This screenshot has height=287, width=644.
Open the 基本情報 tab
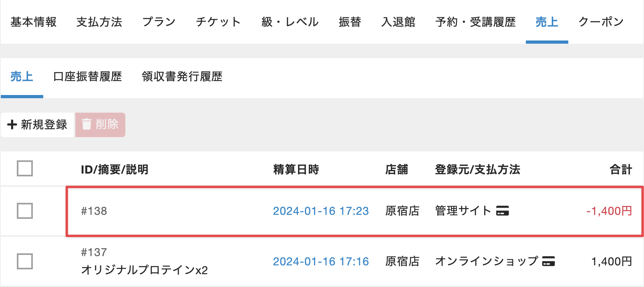coord(34,22)
